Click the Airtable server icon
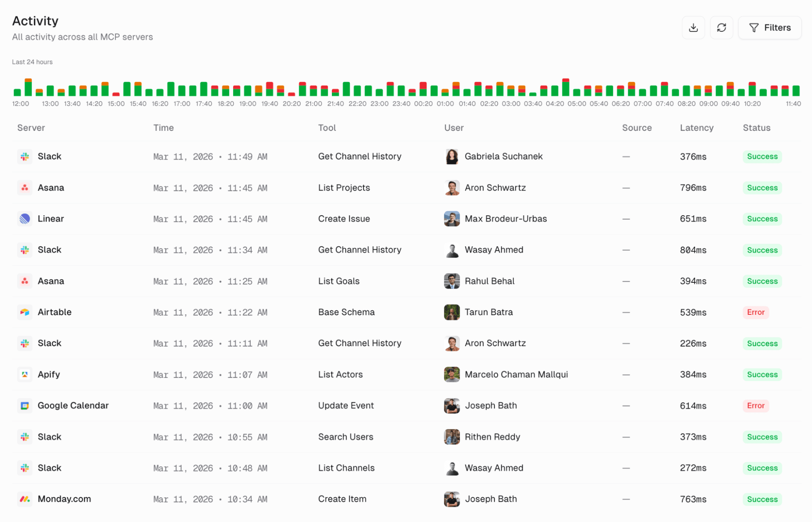This screenshot has width=812, height=522. tap(25, 312)
